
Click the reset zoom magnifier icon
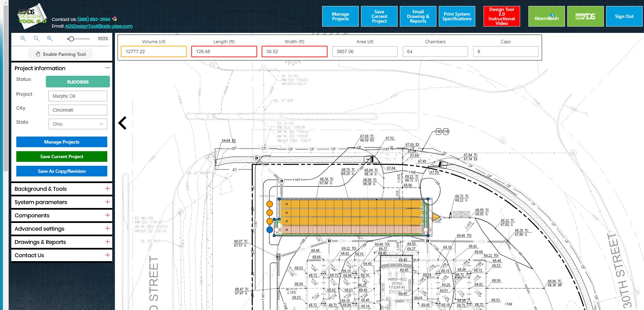pos(37,39)
